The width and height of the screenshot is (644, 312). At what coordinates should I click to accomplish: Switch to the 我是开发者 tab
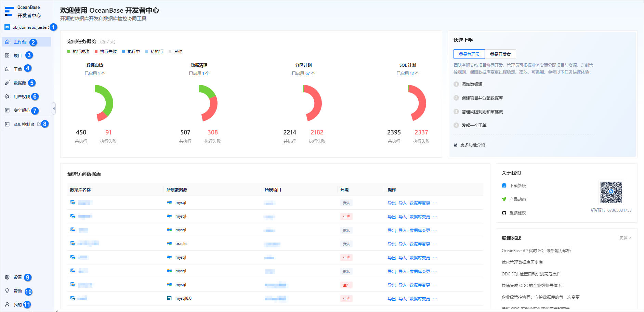(x=500, y=54)
